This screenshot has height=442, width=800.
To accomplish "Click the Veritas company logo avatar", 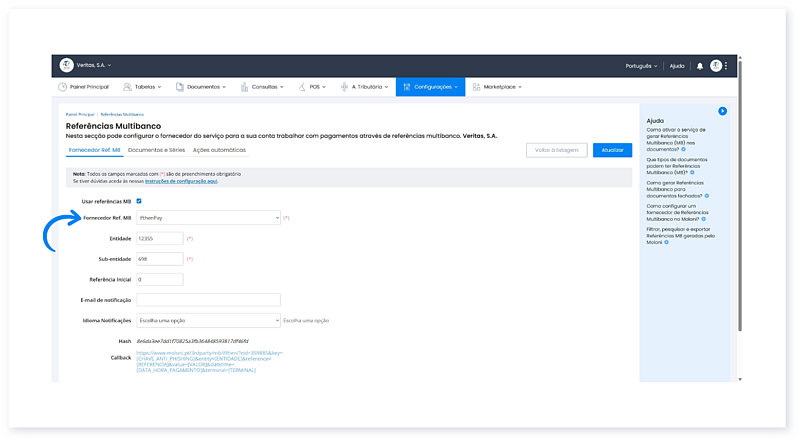I will [66, 65].
